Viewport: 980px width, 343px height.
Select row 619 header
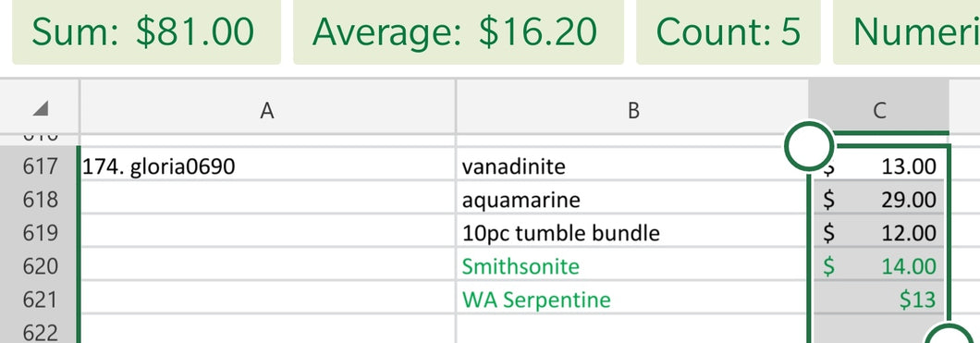[x=40, y=233]
